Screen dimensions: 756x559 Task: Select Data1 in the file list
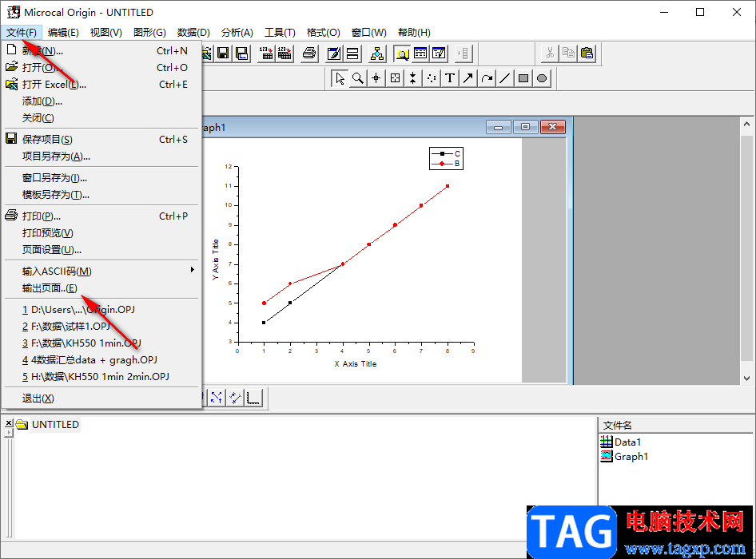click(x=621, y=442)
